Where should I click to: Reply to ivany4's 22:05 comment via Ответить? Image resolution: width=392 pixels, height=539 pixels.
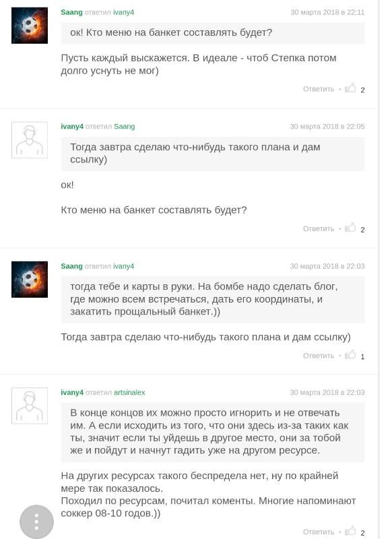point(319,228)
